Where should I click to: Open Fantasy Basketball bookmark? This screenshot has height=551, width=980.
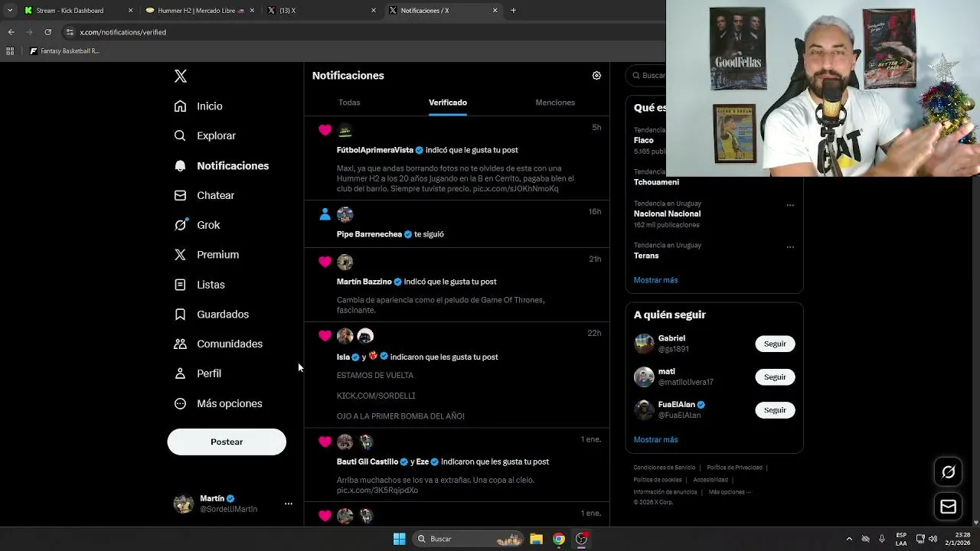[64, 51]
